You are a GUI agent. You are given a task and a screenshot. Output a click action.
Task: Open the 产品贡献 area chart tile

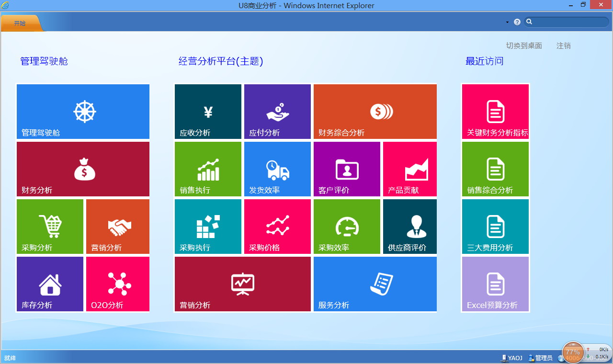[410, 169]
